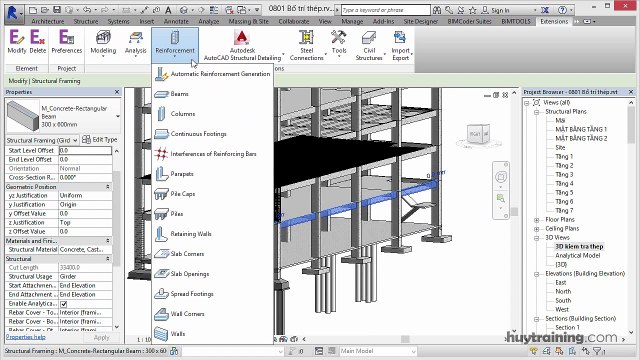The height and width of the screenshot is (360, 640).
Task: Select Walls reinforcement option
Action: pos(212,334)
